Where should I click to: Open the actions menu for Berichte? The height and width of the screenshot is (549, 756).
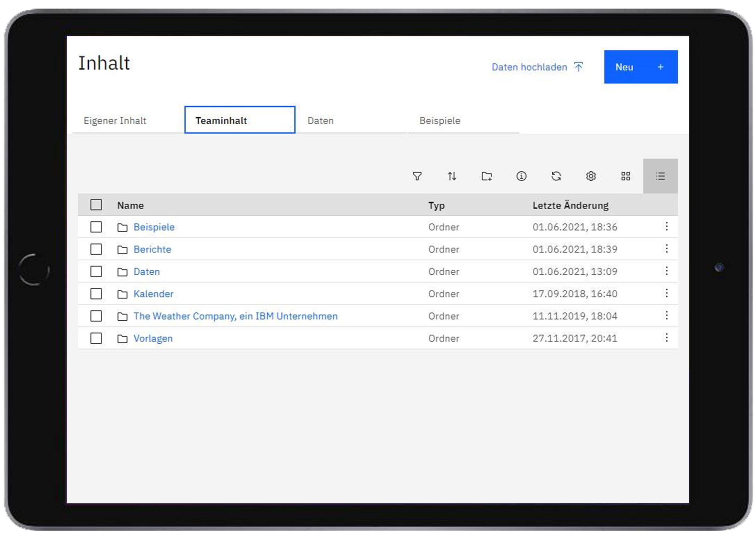tap(667, 249)
